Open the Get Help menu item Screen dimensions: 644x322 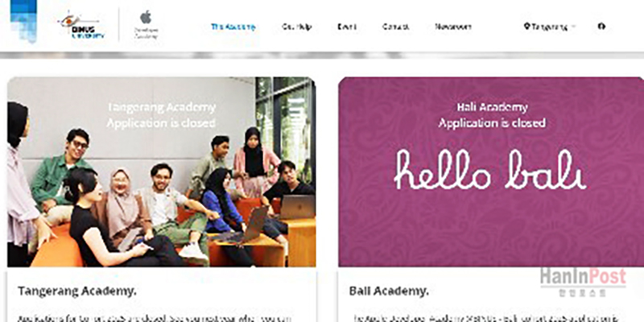click(296, 27)
